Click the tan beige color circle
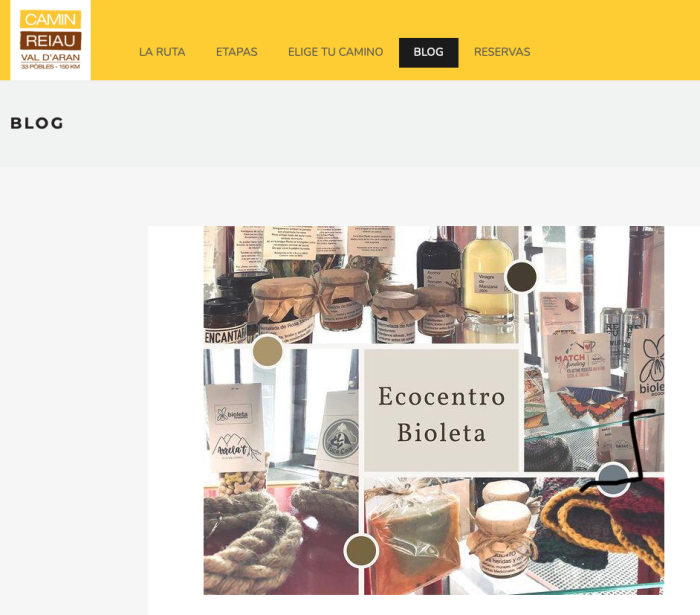Viewport: 700px width, 615px height. pos(267,351)
